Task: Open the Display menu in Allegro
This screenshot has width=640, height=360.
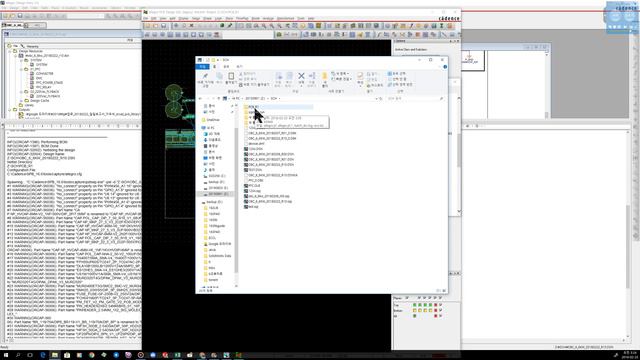Action: pyautogui.click(x=183, y=18)
